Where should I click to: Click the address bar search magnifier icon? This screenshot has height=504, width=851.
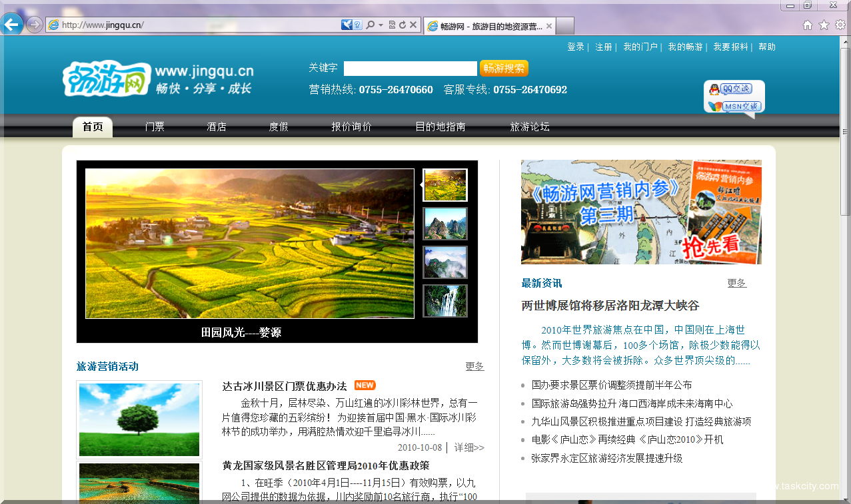[370, 25]
